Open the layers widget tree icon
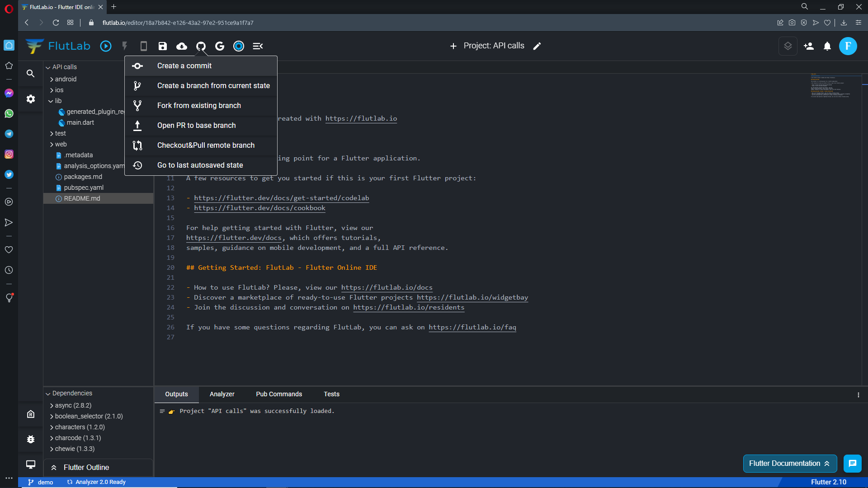The width and height of the screenshot is (868, 488). pos(788,46)
